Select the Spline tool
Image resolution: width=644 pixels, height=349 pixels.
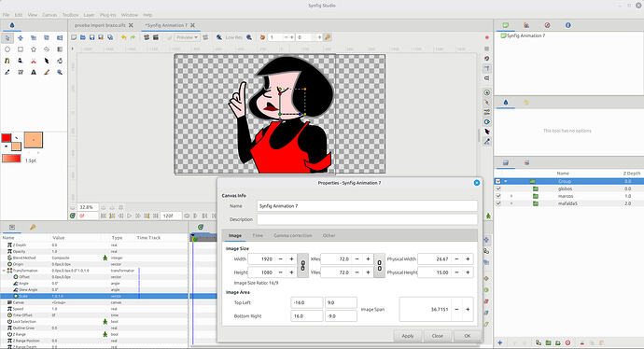point(7,61)
